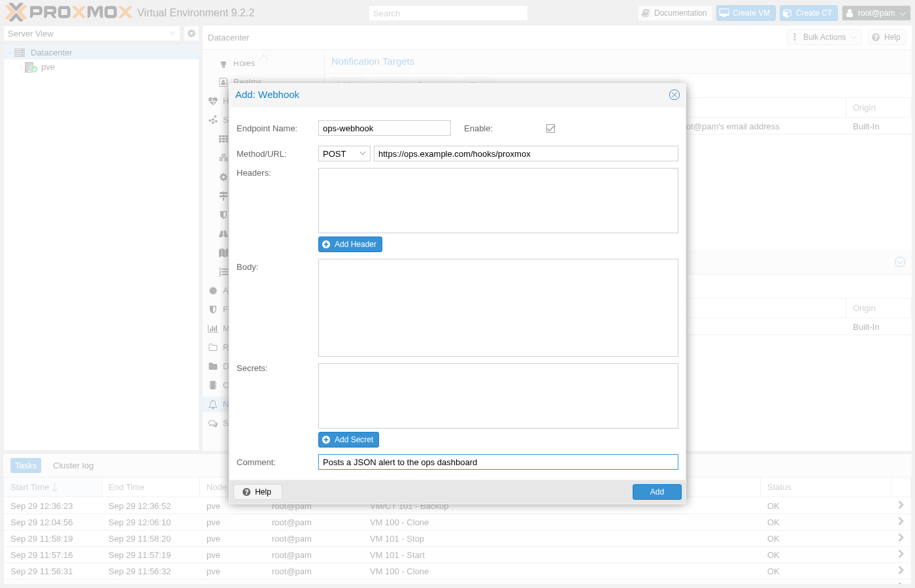Switch to the Tasks tab
The image size is (915, 588).
(x=26, y=465)
